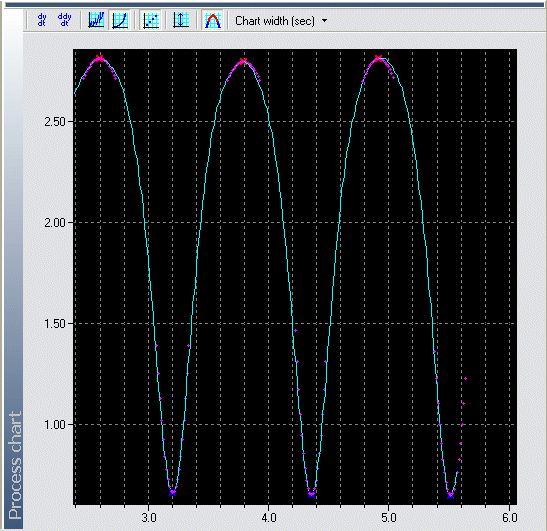Click the 4.0 x-axis label
The width and height of the screenshot is (547, 531).
tap(269, 518)
